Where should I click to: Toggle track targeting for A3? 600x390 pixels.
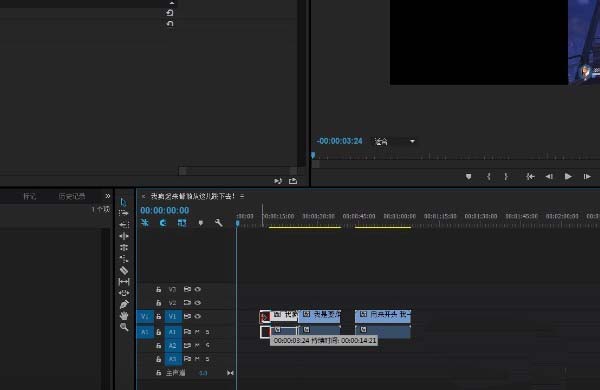coord(173,359)
